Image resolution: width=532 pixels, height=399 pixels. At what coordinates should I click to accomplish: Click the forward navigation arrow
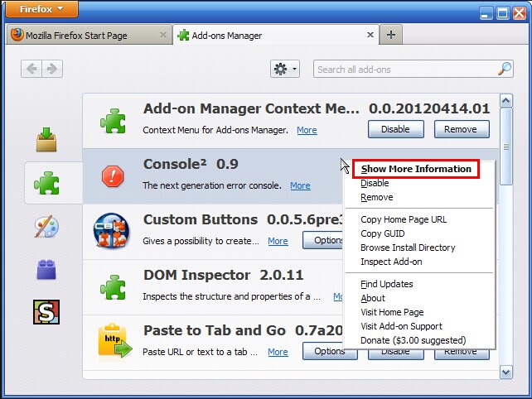pyautogui.click(x=52, y=69)
